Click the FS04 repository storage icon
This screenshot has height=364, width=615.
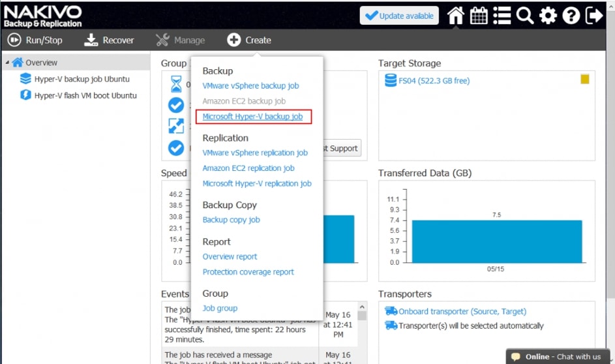(391, 81)
